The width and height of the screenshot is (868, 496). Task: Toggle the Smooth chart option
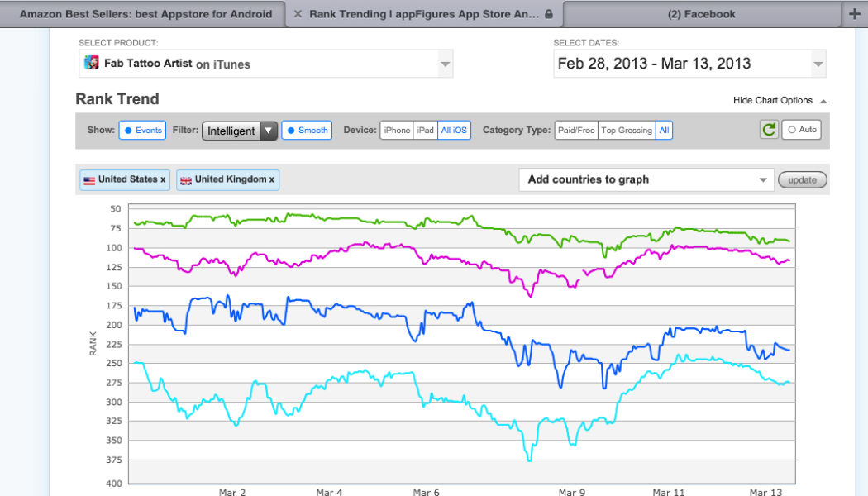[x=307, y=130]
